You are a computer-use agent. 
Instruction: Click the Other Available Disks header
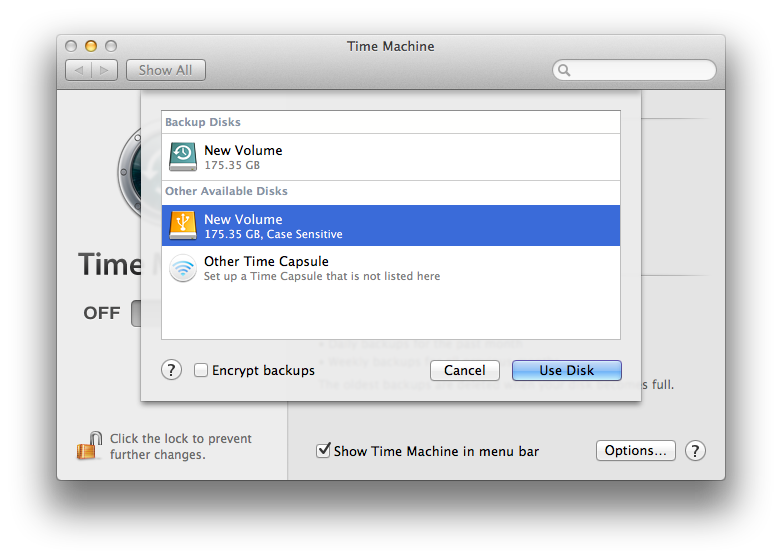point(226,191)
